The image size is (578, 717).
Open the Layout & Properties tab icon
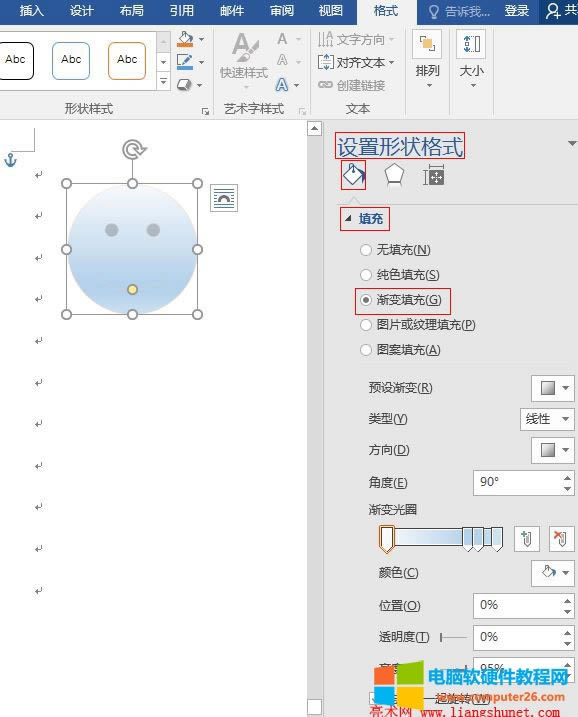tap(433, 176)
